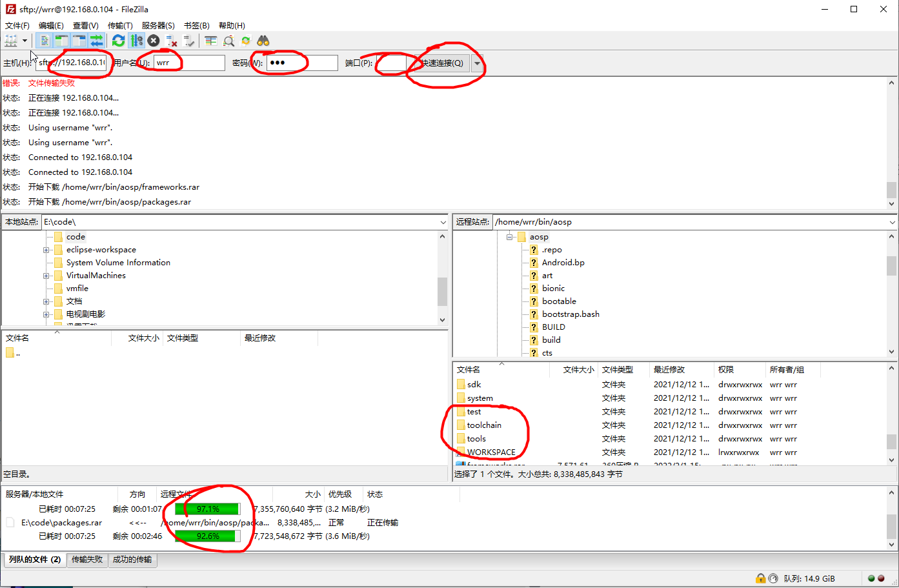Open the Site Manager
This screenshot has width=899, height=588.
pyautogui.click(x=11, y=40)
